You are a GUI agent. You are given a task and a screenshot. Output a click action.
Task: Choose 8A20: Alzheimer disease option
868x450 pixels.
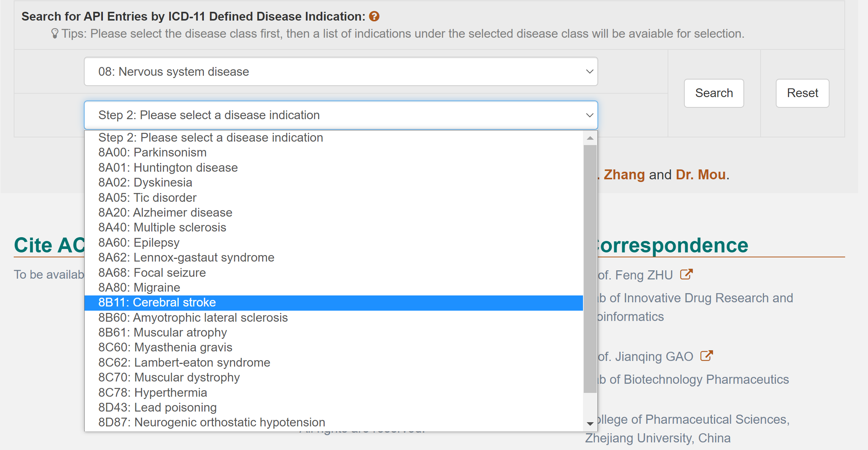pyautogui.click(x=165, y=212)
